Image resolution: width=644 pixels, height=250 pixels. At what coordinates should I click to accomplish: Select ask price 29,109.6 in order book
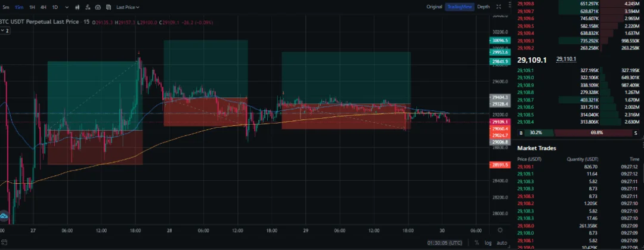click(525, 18)
